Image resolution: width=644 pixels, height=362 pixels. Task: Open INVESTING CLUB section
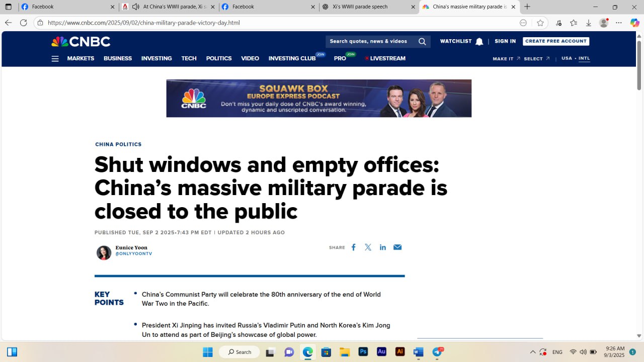292,58
